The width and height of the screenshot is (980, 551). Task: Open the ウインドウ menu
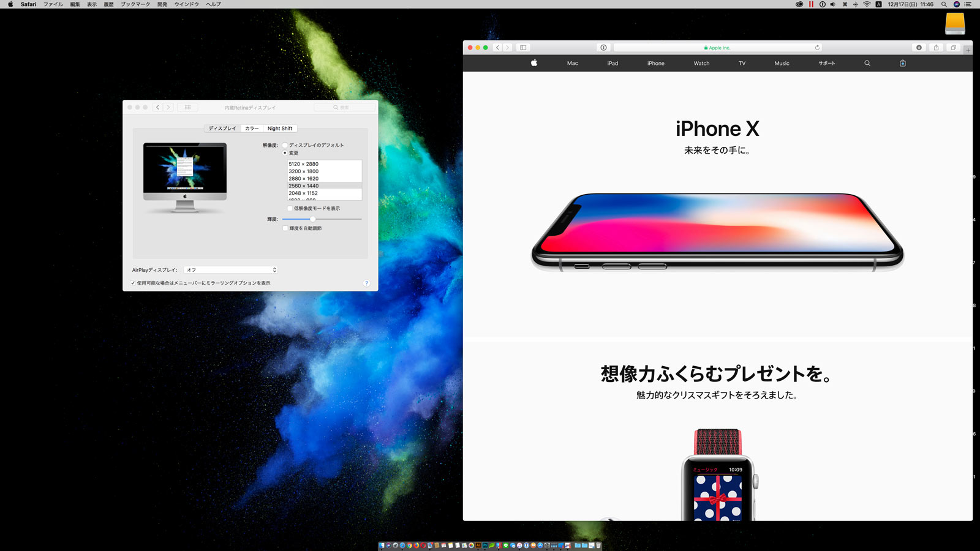[187, 4]
